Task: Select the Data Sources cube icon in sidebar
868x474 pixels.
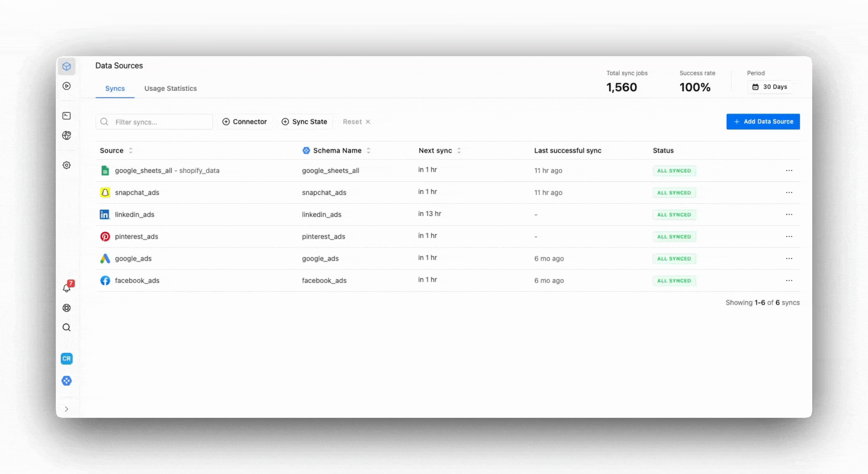Action: tap(67, 67)
